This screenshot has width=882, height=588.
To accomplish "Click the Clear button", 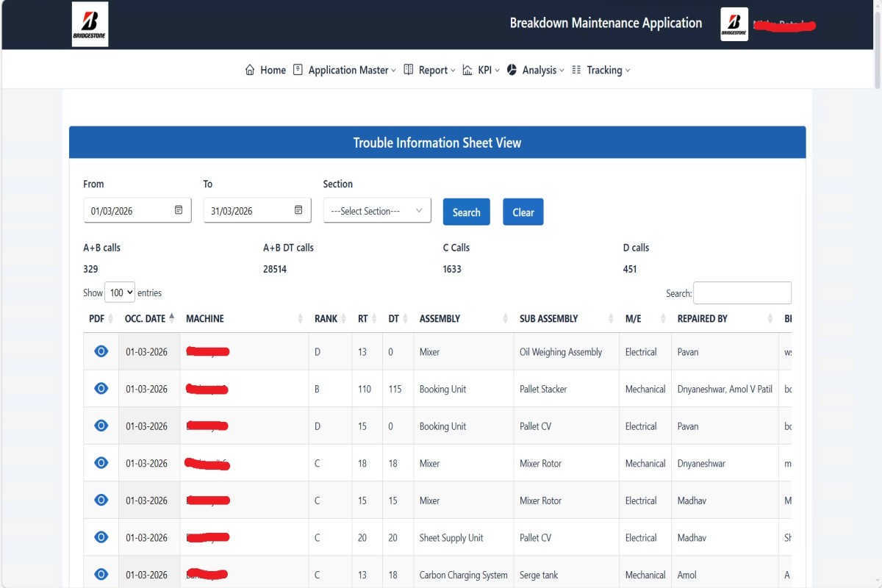I will coord(523,212).
